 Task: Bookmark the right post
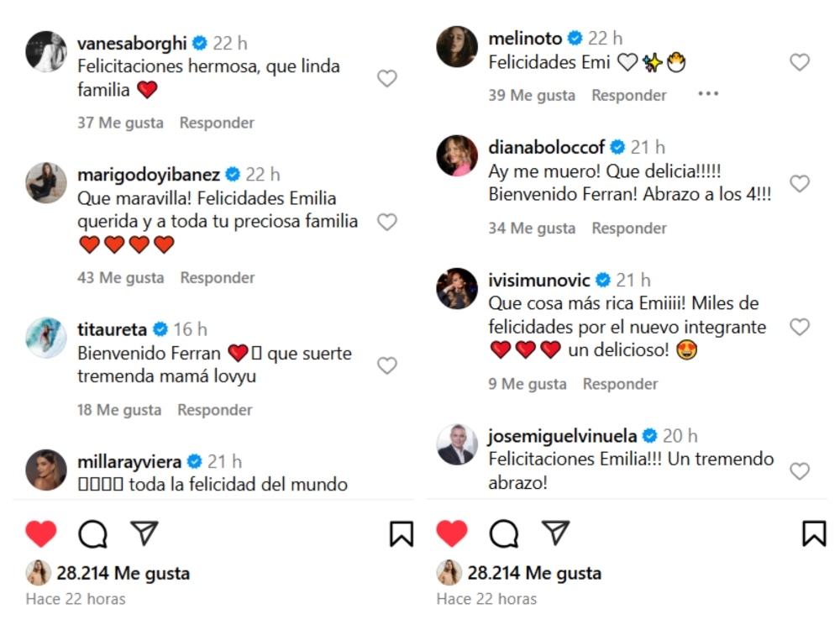tap(813, 533)
